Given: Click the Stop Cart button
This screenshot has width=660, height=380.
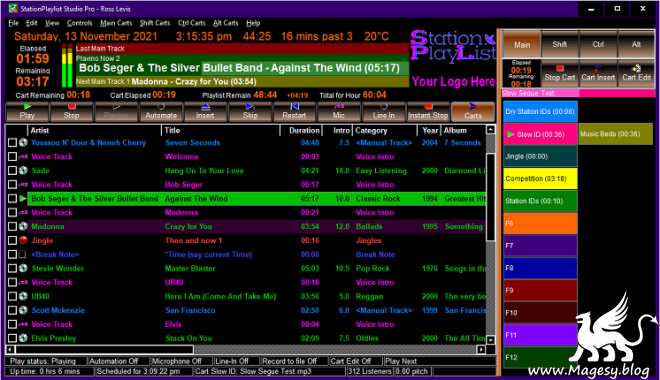Looking at the screenshot, I should click(x=559, y=73).
